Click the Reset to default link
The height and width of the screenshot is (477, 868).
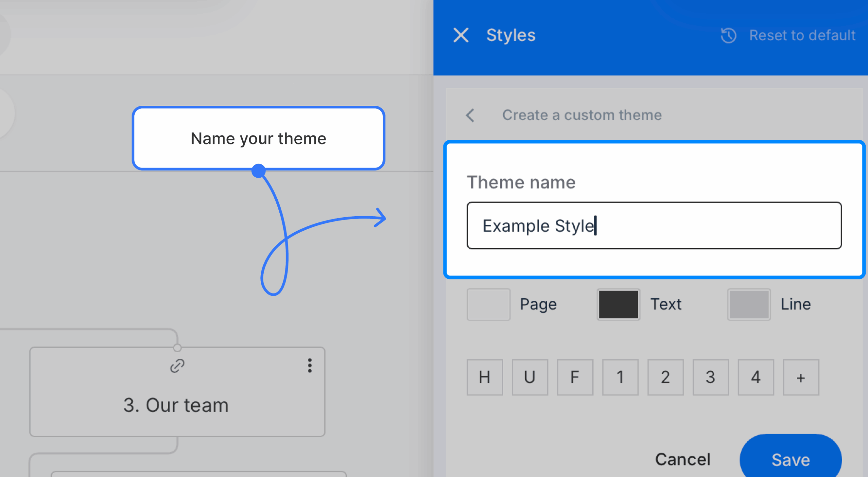[802, 35]
